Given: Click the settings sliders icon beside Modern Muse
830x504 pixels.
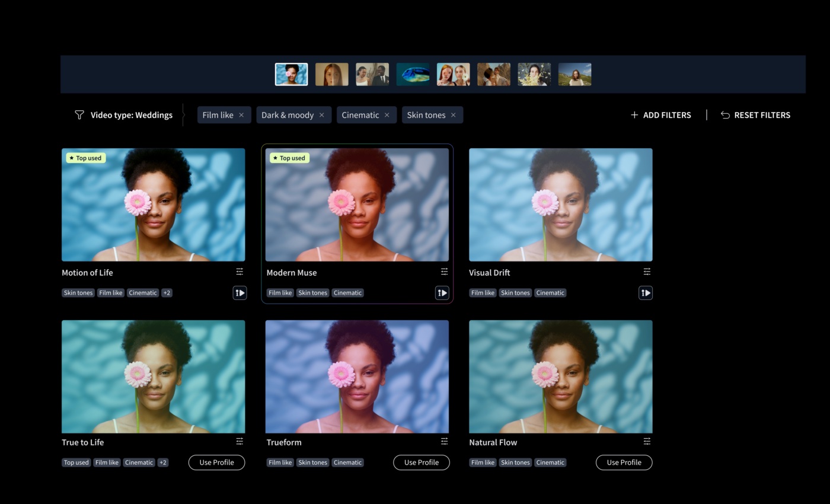Looking at the screenshot, I should tap(444, 272).
